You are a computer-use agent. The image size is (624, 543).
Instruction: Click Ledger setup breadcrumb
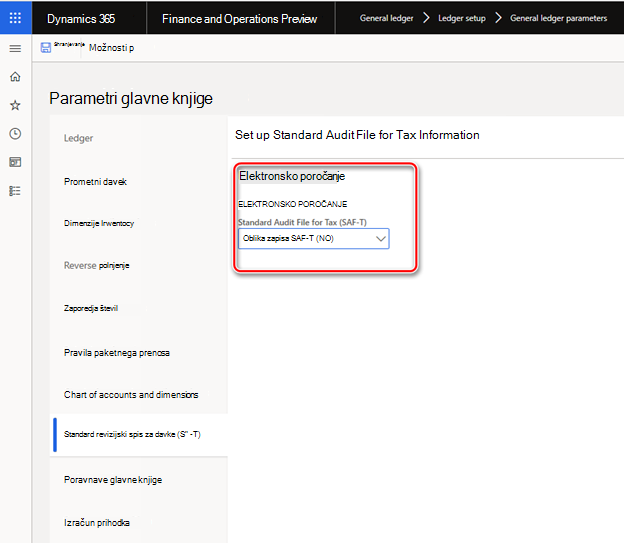tap(462, 18)
